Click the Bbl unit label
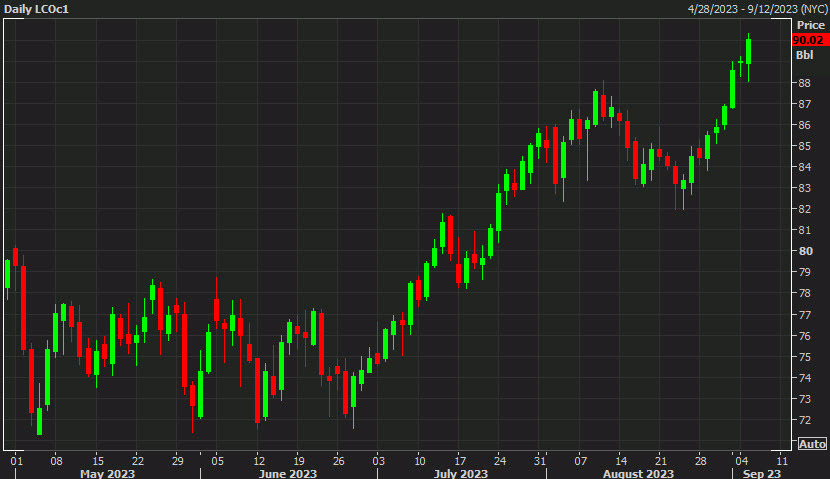Screen dimensions: 830x479 click(805, 55)
